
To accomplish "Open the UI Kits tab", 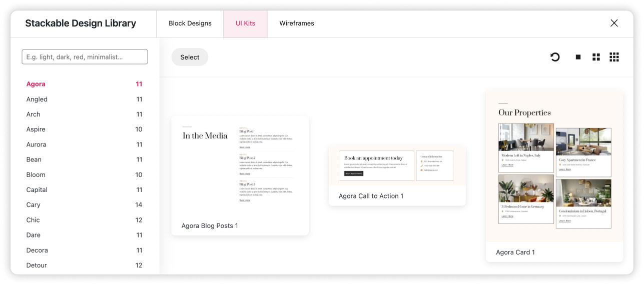I will coord(246,23).
